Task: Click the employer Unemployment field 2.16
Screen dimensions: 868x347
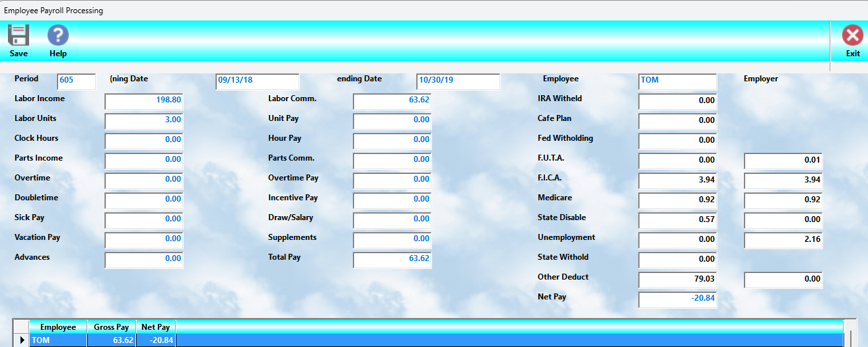Action: [783, 241]
